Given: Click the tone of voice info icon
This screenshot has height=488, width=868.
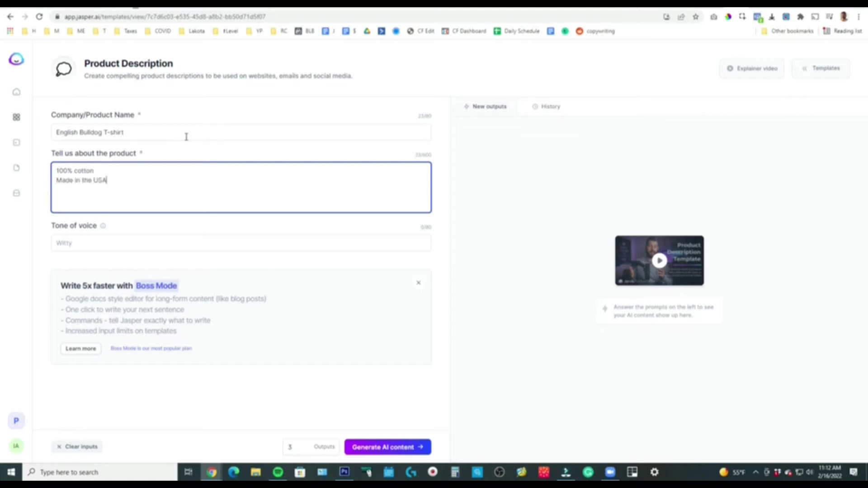Looking at the screenshot, I should pos(103,226).
